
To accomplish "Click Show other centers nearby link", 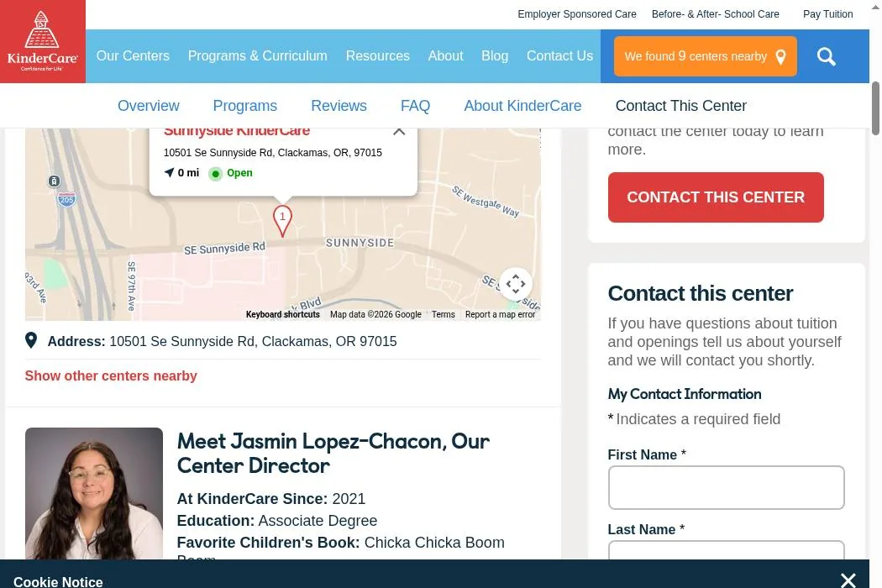I will [111, 375].
